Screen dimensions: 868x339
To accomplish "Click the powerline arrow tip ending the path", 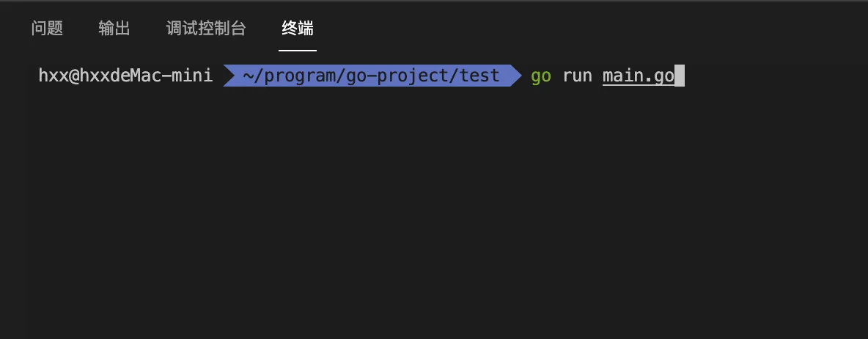I will point(515,76).
